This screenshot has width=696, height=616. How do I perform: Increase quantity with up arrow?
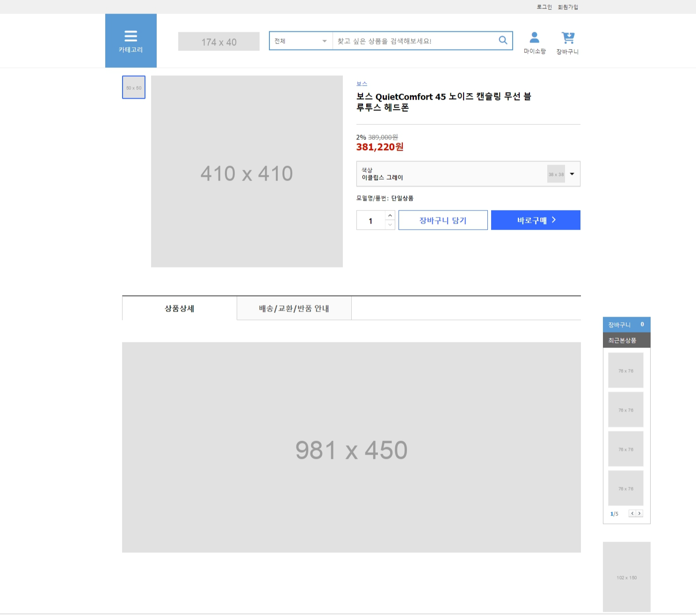click(390, 215)
